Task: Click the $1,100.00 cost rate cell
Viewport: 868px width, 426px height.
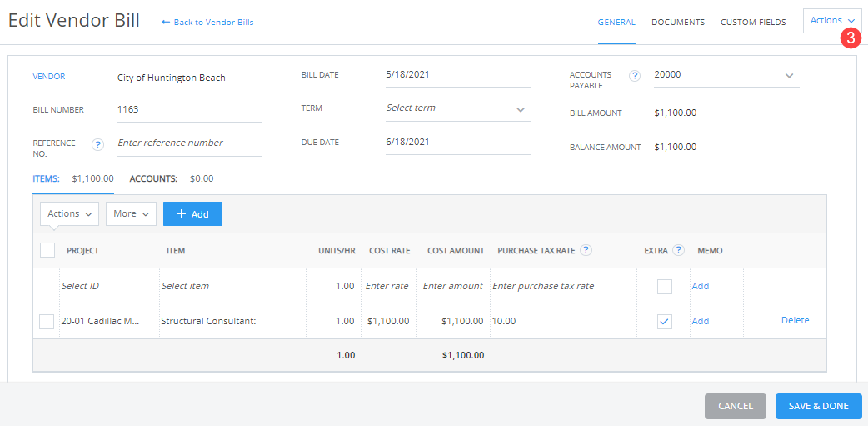Action: (387, 321)
